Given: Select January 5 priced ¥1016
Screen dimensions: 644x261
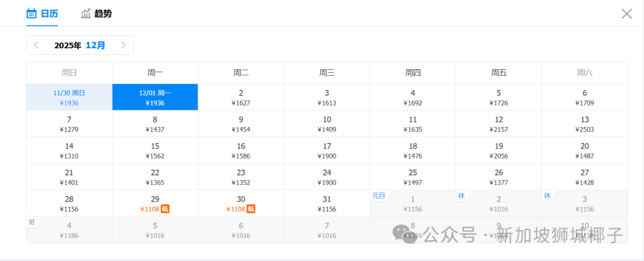Looking at the screenshot, I should click(x=155, y=230).
